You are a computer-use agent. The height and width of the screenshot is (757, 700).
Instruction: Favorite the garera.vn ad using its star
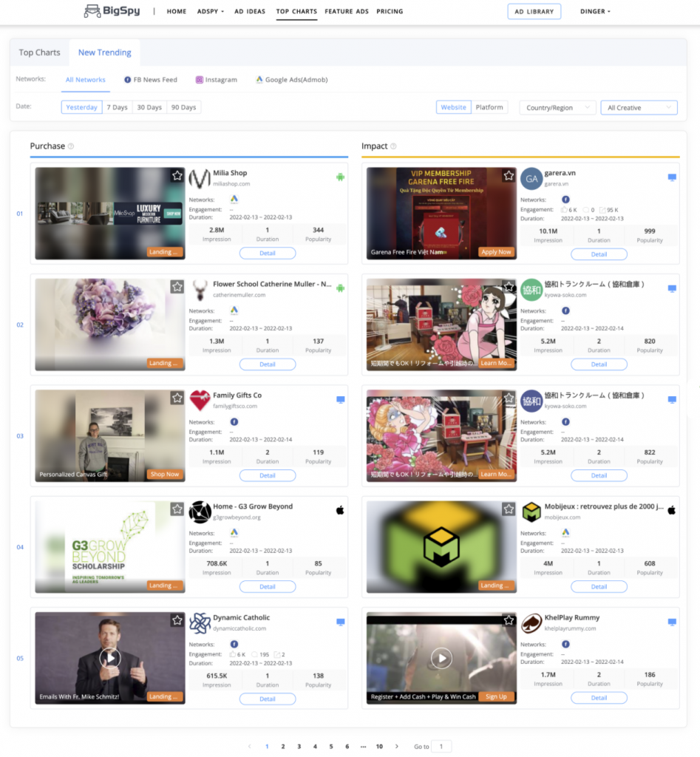[x=509, y=176]
